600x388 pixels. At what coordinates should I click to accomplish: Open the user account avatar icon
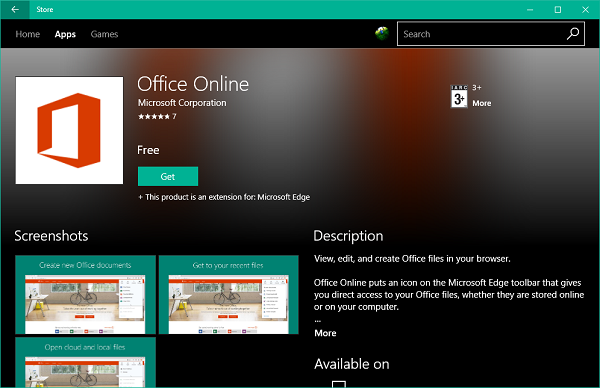382,34
